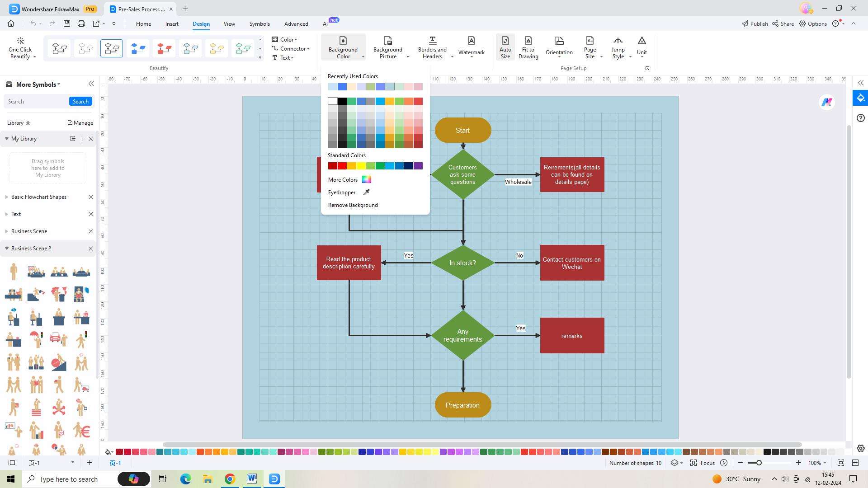Expand the Color dropdown in Beautify group
The height and width of the screenshot is (488, 868).
coord(285,39)
